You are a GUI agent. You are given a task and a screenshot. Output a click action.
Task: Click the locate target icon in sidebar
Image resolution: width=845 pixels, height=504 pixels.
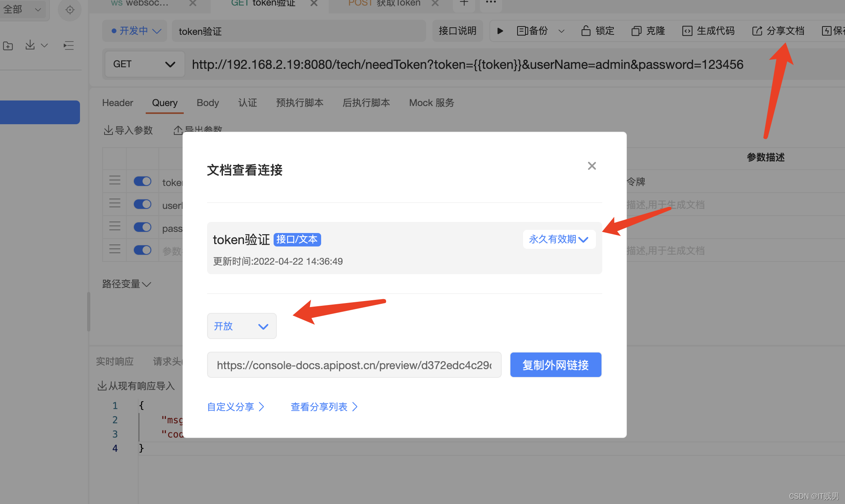70,10
